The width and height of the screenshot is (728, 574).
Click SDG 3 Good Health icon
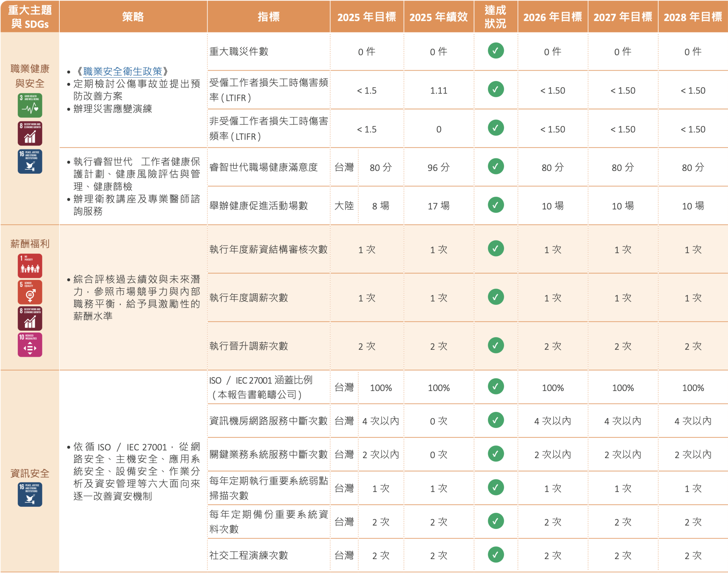(x=30, y=105)
